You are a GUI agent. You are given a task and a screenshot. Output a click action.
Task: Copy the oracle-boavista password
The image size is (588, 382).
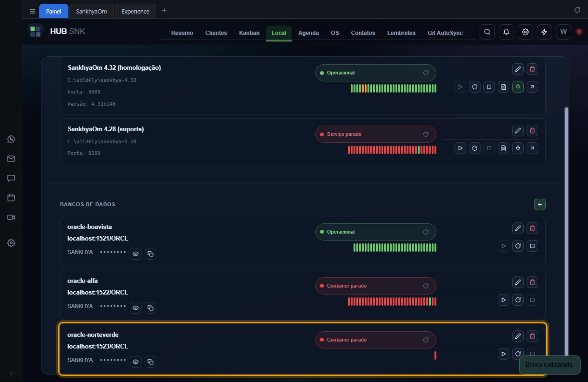(150, 254)
